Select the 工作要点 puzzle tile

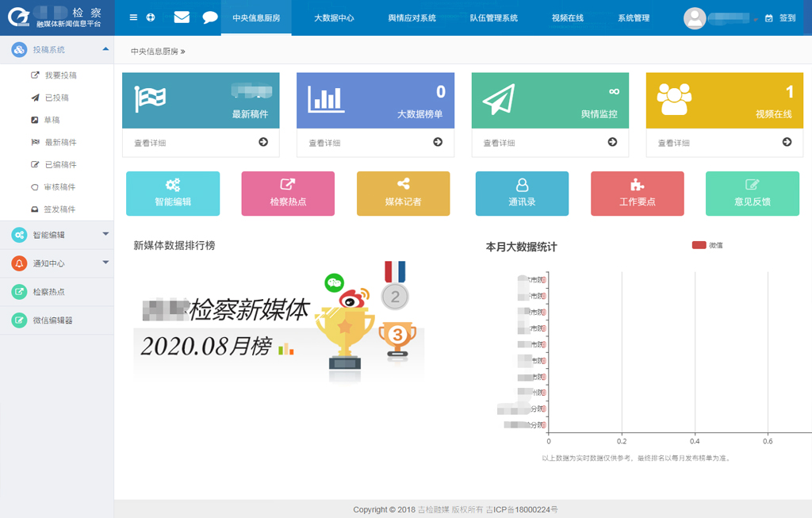tap(637, 193)
